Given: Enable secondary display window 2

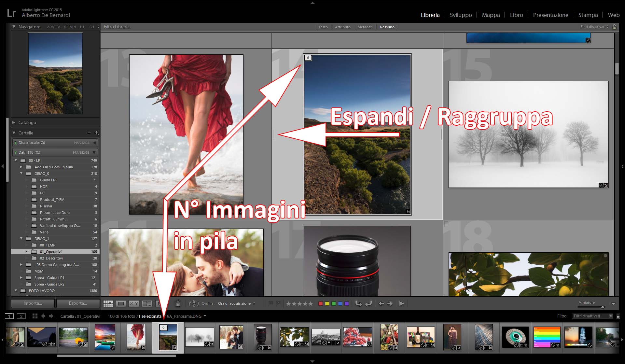Looking at the screenshot, I should coord(21,316).
